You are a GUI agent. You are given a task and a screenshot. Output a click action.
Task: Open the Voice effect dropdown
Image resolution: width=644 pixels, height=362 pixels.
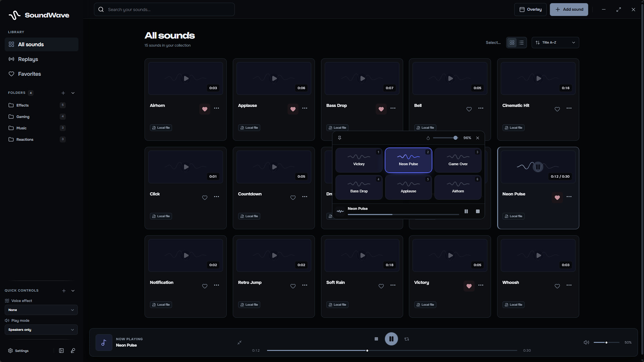click(41, 310)
